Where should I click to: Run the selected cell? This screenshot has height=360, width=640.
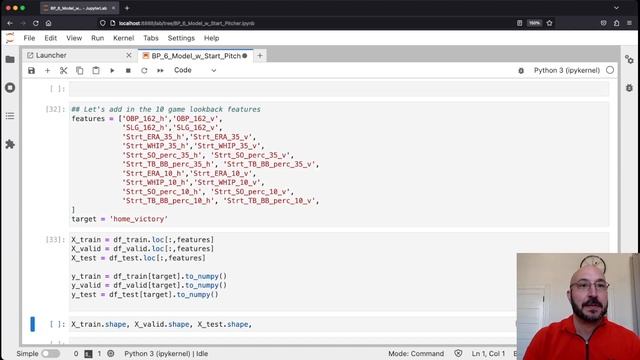pyautogui.click(x=112, y=71)
